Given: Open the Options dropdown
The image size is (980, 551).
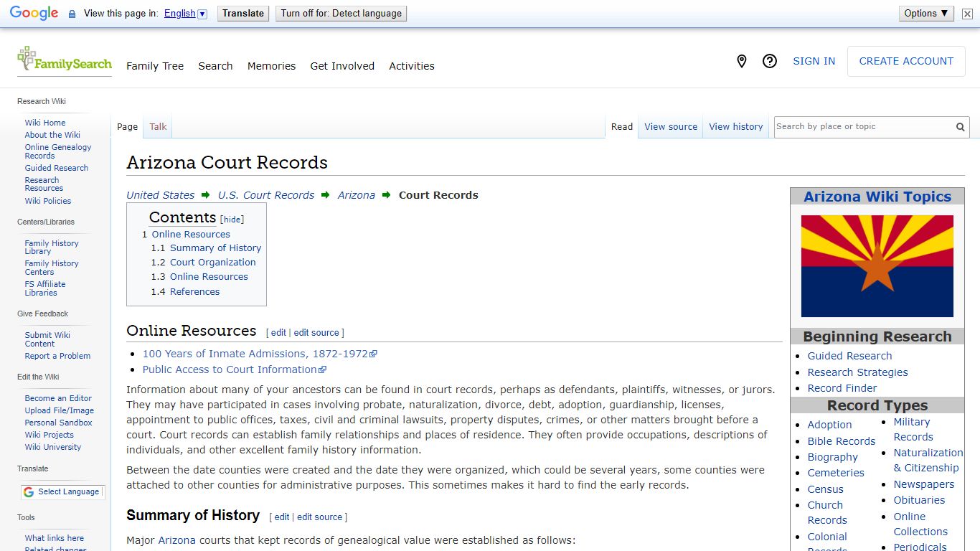Looking at the screenshot, I should (x=926, y=14).
